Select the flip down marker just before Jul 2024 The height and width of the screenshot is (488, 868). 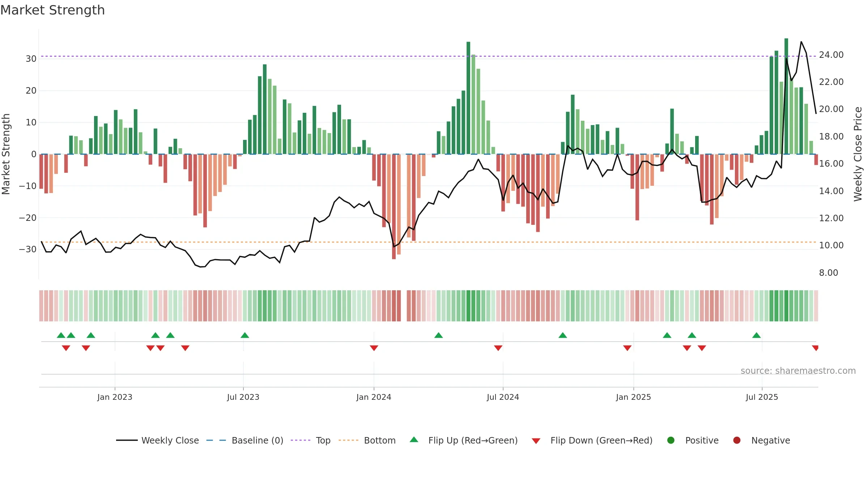[x=498, y=348]
